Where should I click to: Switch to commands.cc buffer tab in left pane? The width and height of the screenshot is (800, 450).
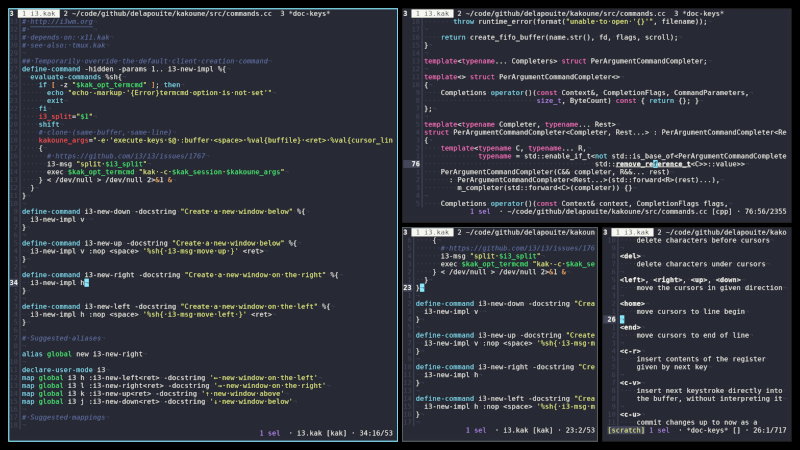pyautogui.click(x=167, y=14)
